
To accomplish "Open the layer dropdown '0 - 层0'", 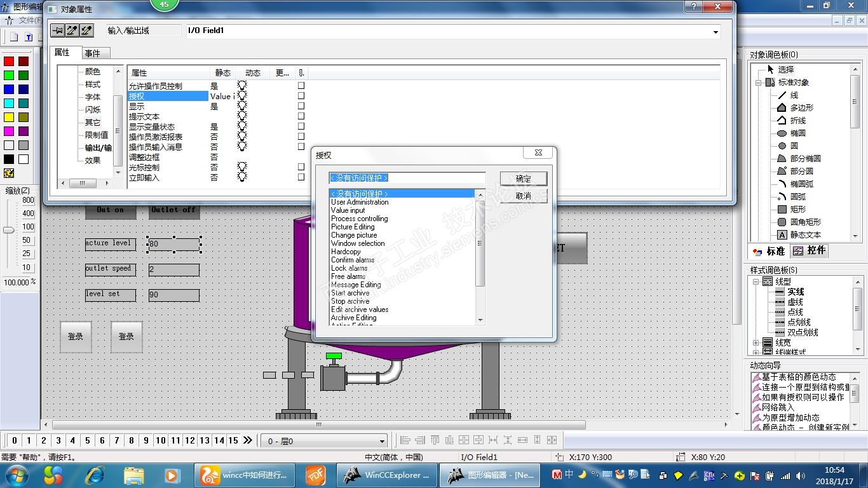I will coord(382,441).
